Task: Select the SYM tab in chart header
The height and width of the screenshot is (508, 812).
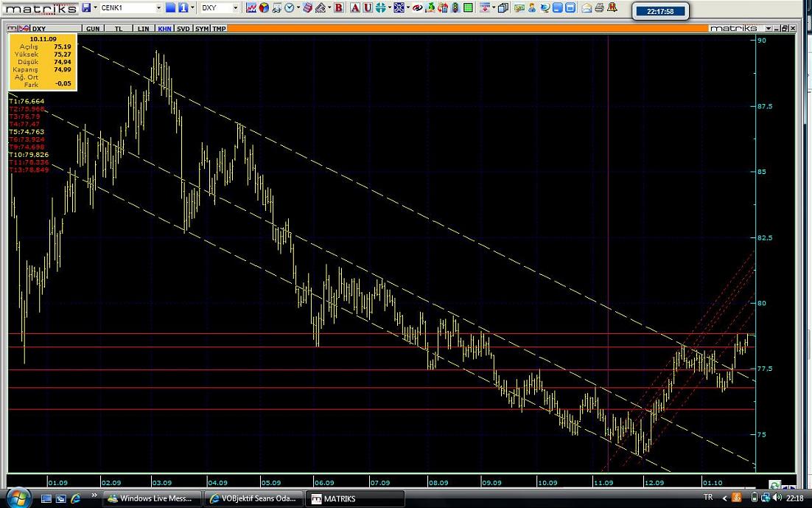Action: click(202, 29)
